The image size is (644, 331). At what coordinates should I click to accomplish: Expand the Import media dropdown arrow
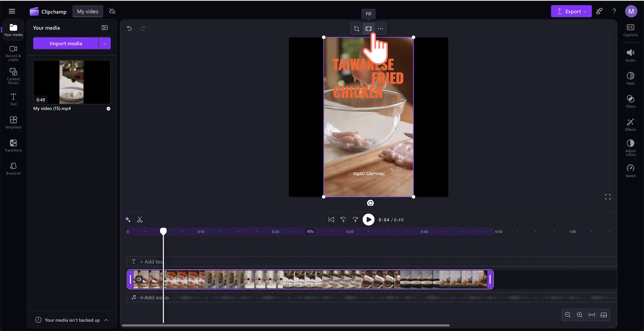[105, 44]
